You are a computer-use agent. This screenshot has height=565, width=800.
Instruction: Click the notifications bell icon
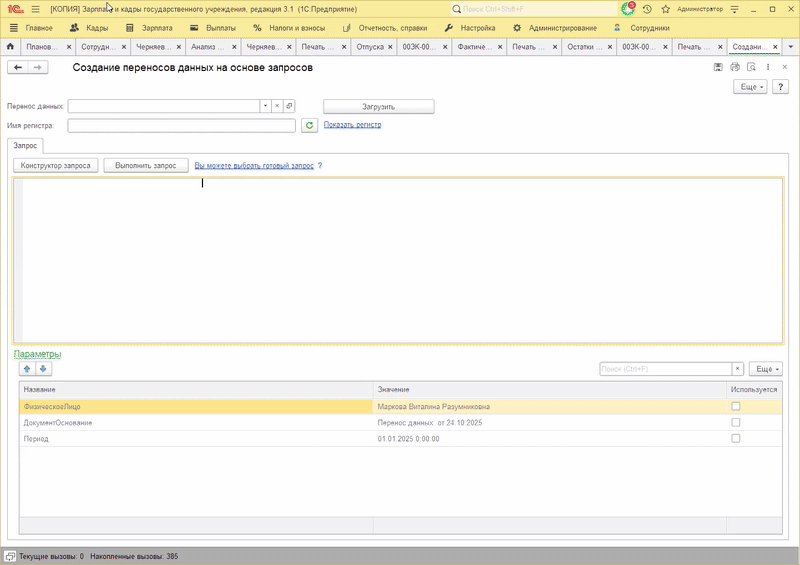click(628, 9)
